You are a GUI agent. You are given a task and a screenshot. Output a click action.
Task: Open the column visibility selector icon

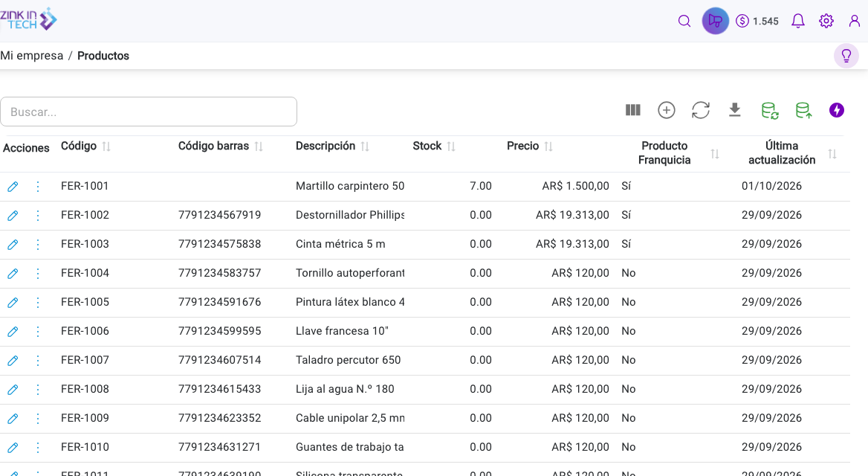(x=632, y=110)
